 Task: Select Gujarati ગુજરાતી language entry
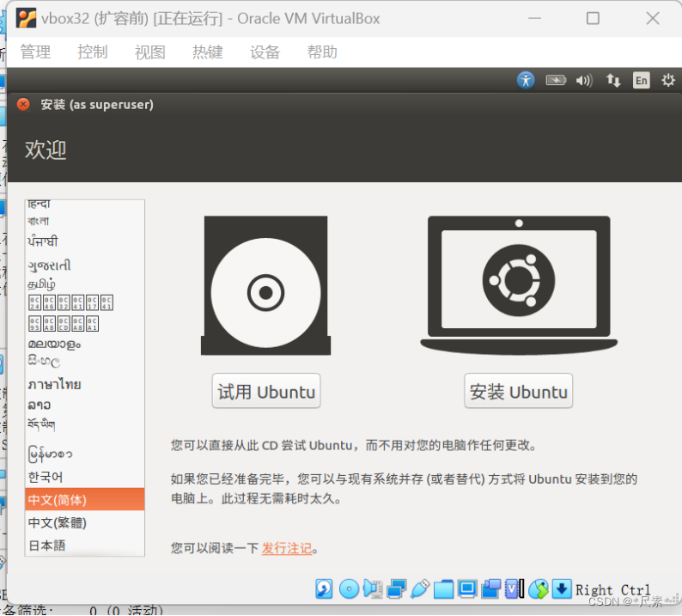[85, 265]
